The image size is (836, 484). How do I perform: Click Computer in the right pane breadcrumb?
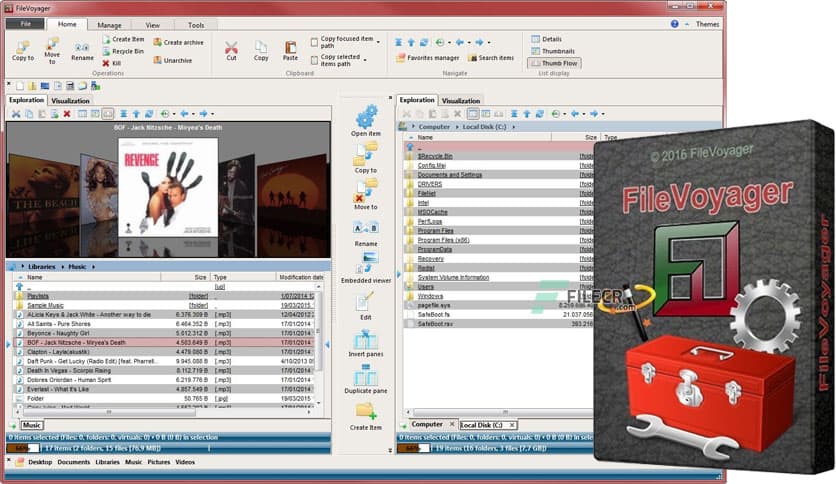[x=434, y=127]
